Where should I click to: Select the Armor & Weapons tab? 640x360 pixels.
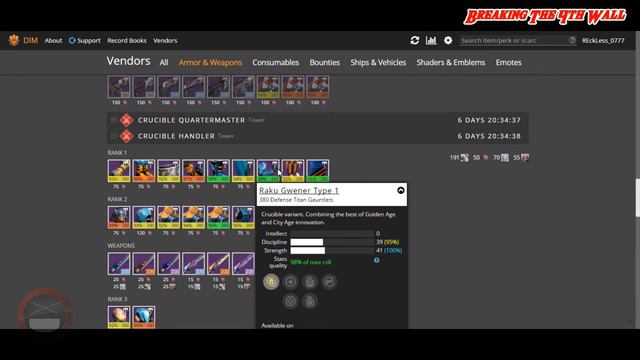210,62
